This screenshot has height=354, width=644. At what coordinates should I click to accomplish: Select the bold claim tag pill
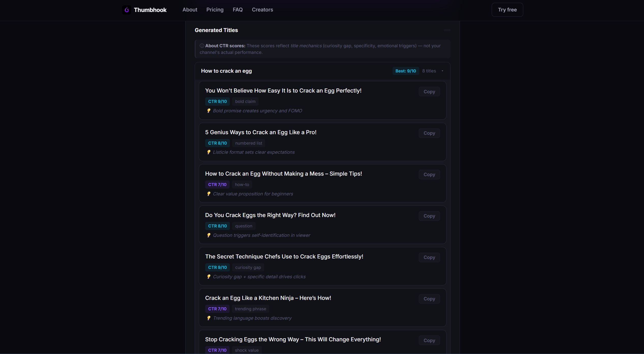pos(245,101)
